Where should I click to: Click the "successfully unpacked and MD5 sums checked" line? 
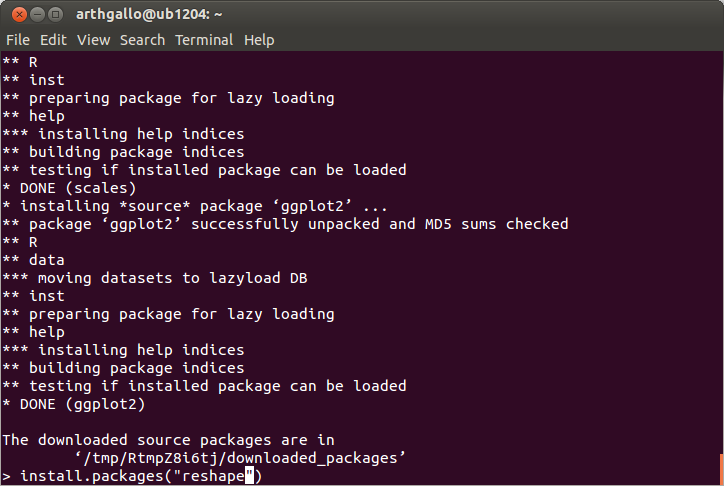[x=285, y=224]
